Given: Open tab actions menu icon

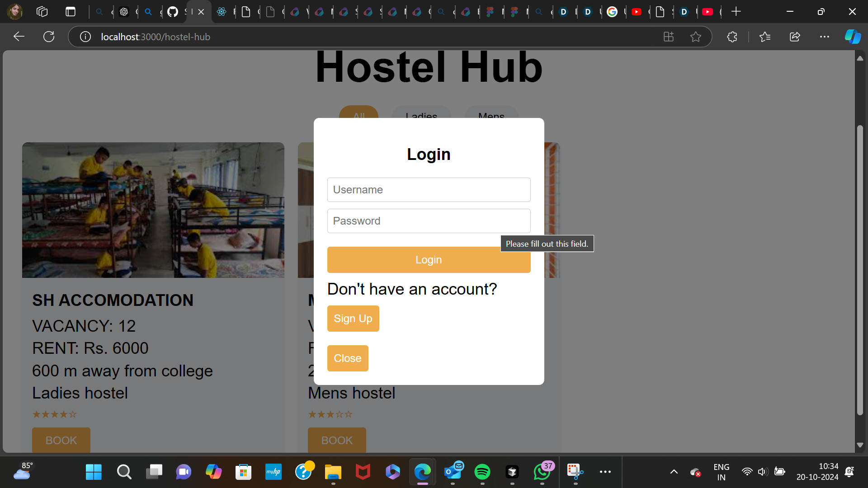Looking at the screenshot, I should pyautogui.click(x=71, y=12).
